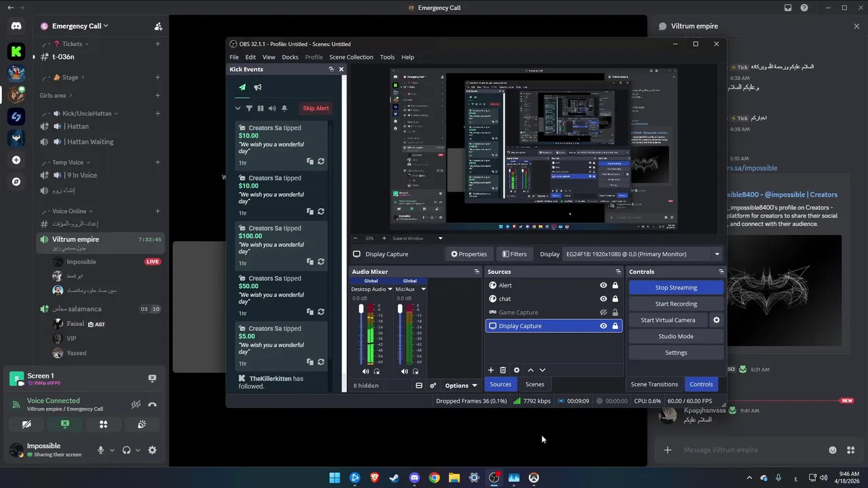The width and height of the screenshot is (868, 488).
Task: Remove the selected OBS source
Action: [x=503, y=370]
